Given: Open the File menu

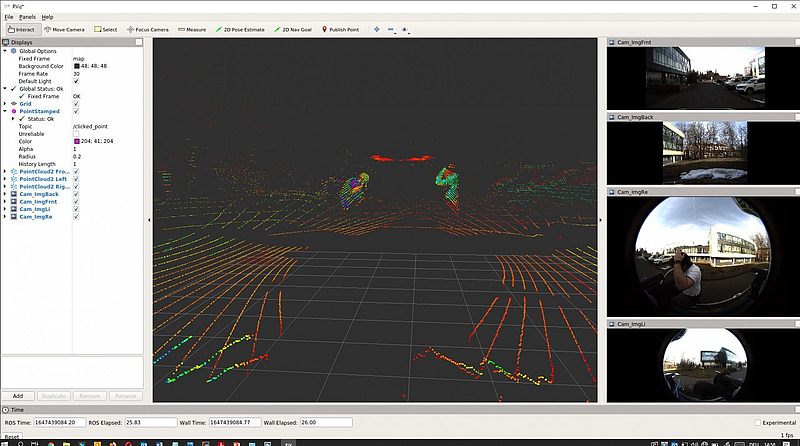Looking at the screenshot, I should point(9,17).
